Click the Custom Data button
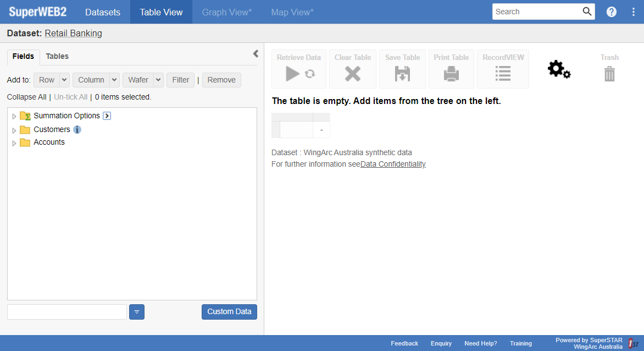This screenshot has height=351, width=644. [x=229, y=312]
